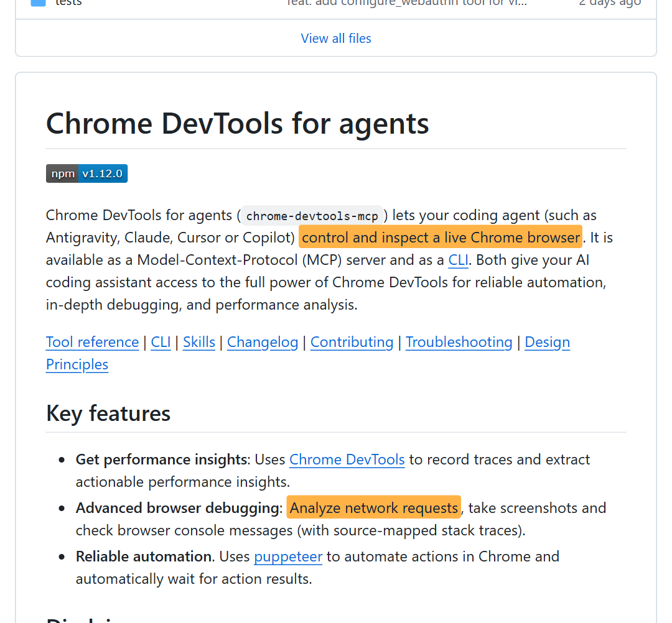Image resolution: width=672 pixels, height=623 pixels.
Task: Open the Tool reference link
Action: pyautogui.click(x=92, y=342)
